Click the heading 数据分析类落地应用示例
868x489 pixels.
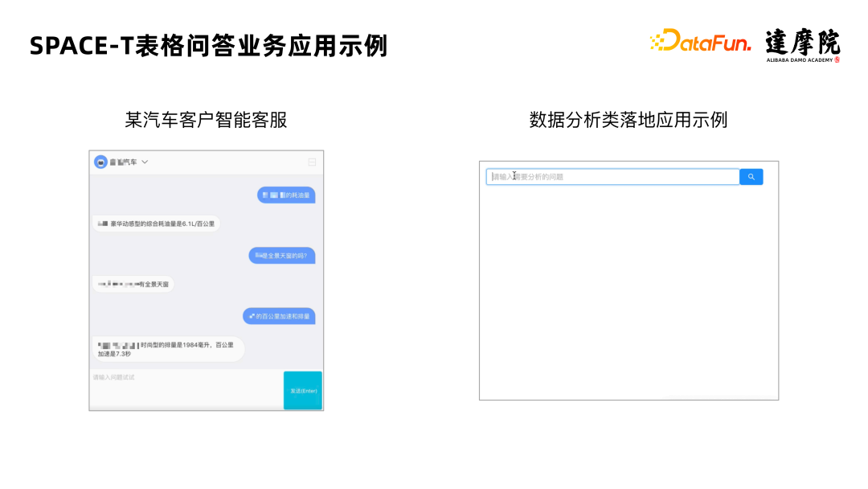[x=628, y=120]
